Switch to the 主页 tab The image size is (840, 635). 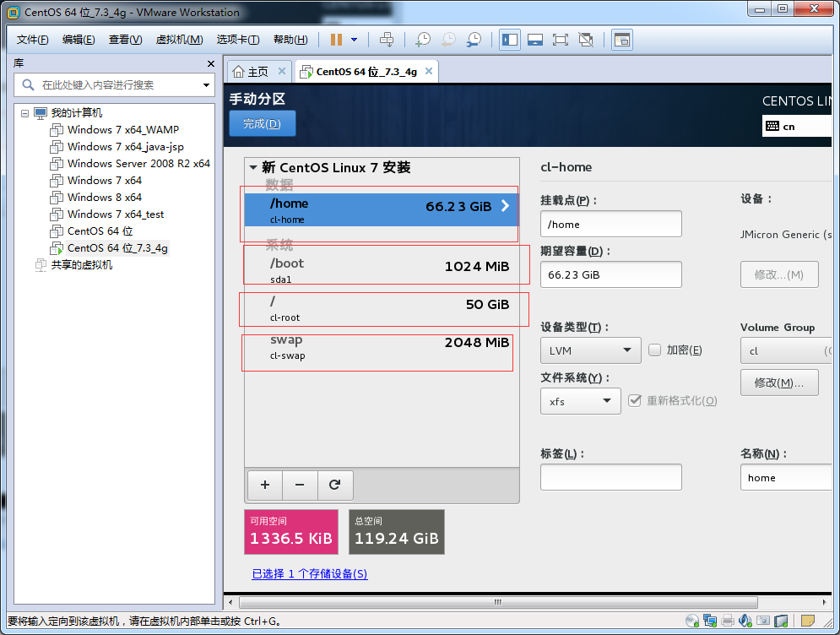click(257, 71)
